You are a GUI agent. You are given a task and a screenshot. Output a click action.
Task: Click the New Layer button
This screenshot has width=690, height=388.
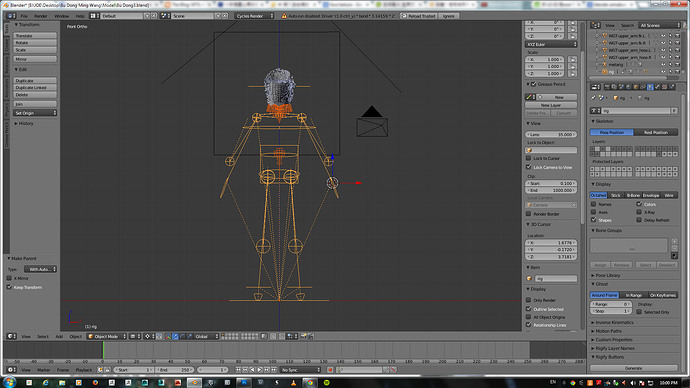tap(551, 105)
